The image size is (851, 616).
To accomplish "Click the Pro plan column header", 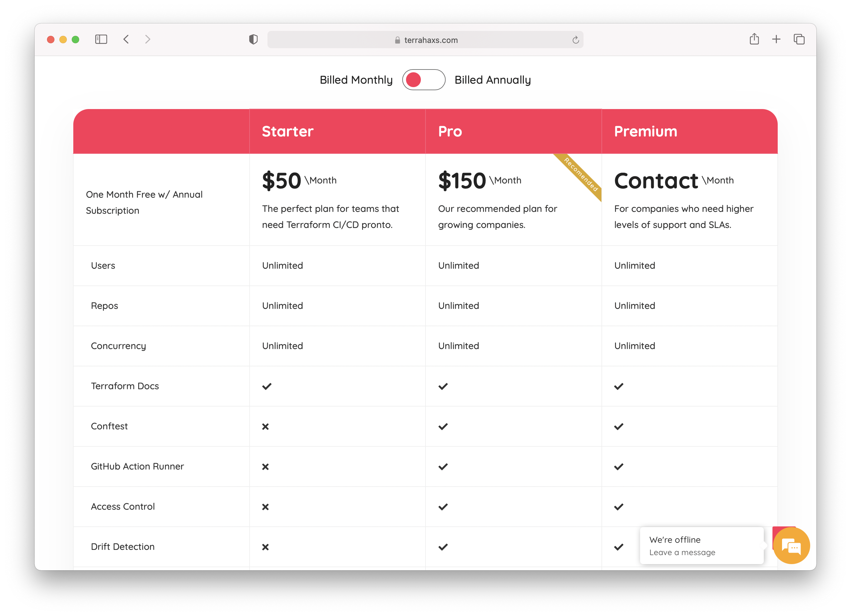I will [x=450, y=132].
